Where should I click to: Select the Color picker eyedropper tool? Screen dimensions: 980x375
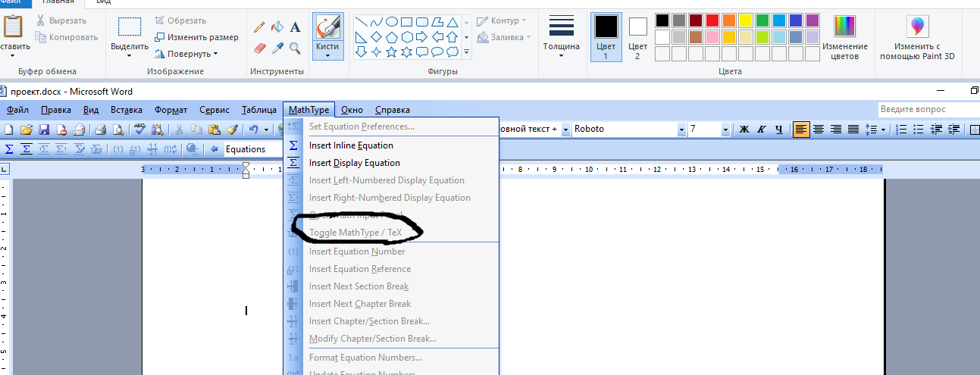[x=277, y=48]
